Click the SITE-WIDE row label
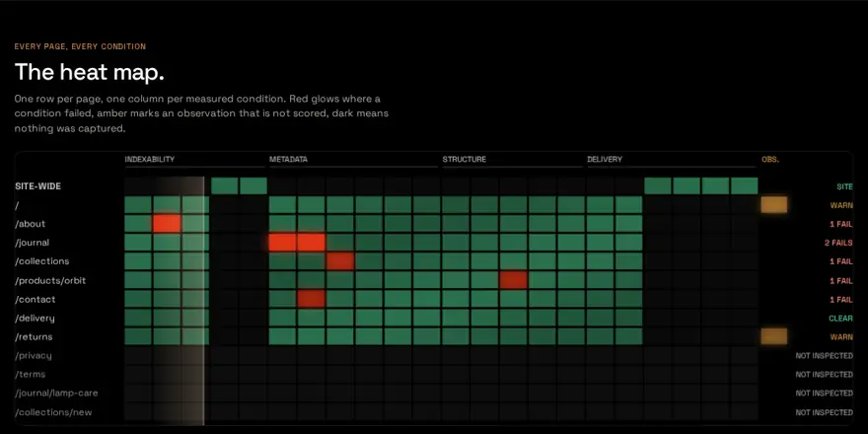Screen dimensions: 868x434 click(38, 186)
